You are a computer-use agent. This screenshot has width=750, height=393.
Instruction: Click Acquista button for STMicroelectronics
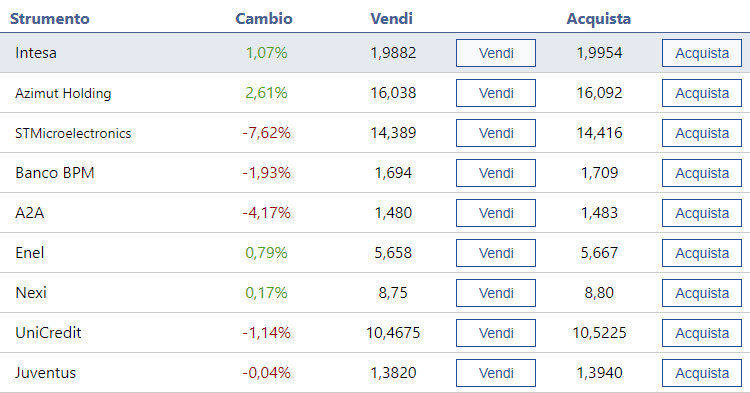click(702, 133)
